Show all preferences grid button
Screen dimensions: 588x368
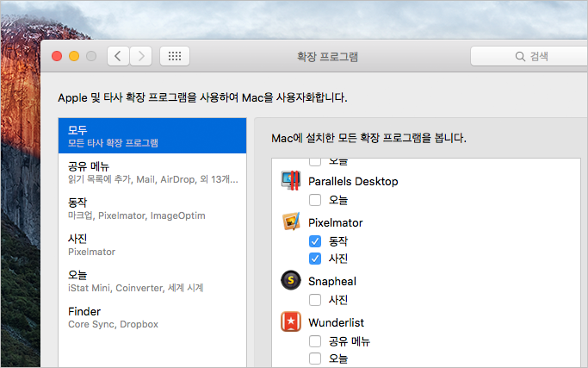(x=175, y=56)
